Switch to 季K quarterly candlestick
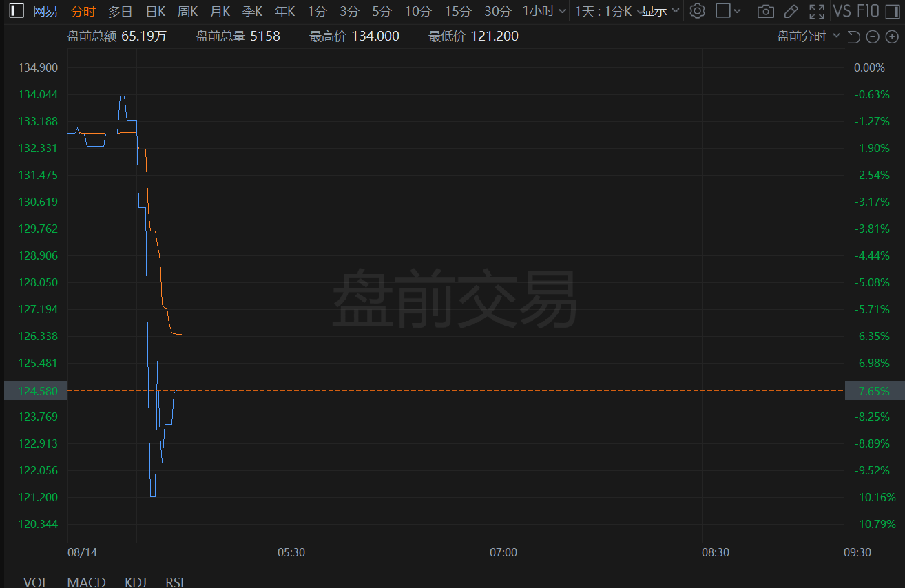The width and height of the screenshot is (905, 588). pyautogui.click(x=252, y=11)
